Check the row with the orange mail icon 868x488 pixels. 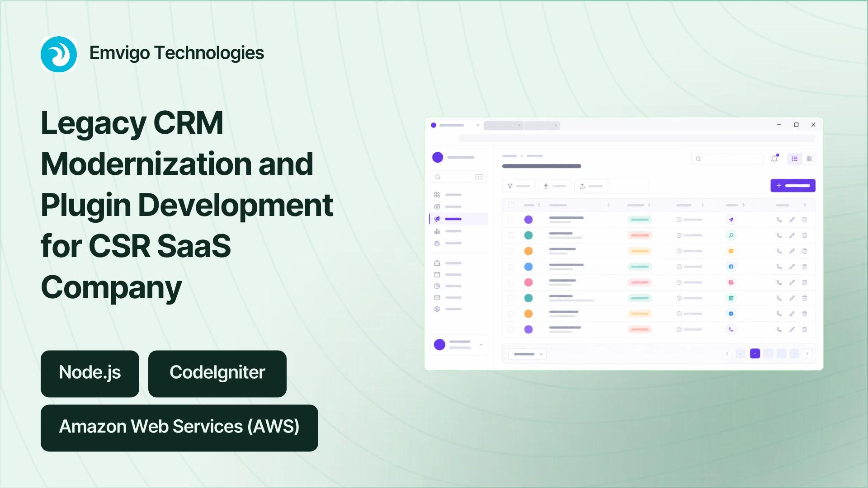pos(511,251)
